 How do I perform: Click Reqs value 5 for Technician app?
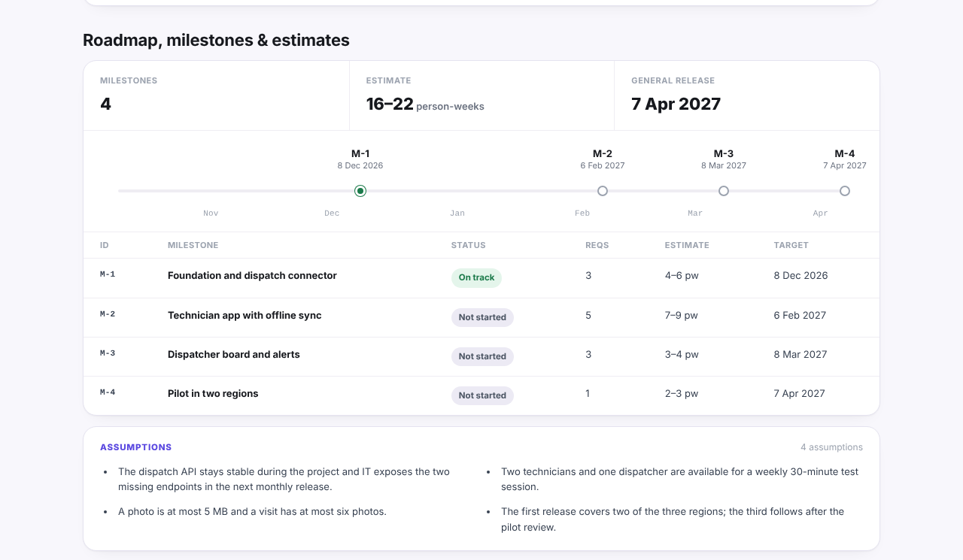(x=588, y=316)
